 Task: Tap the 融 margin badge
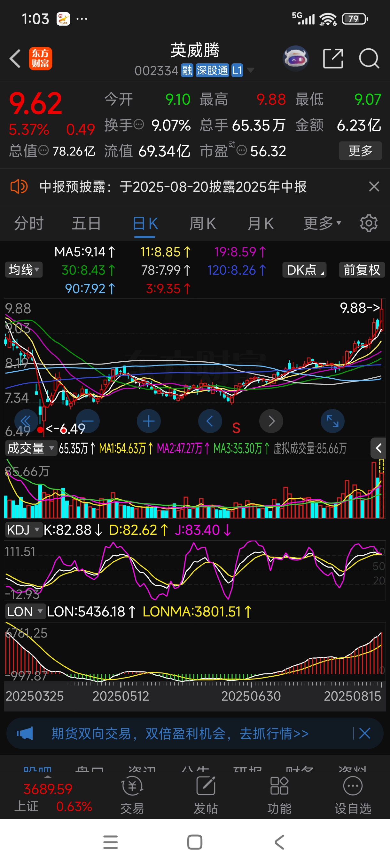click(x=187, y=70)
